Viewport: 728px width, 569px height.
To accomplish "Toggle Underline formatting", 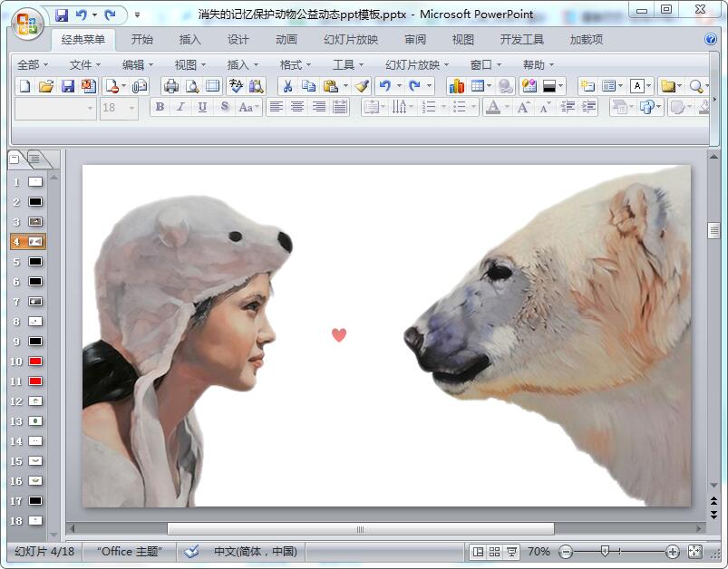I will pyautogui.click(x=202, y=107).
